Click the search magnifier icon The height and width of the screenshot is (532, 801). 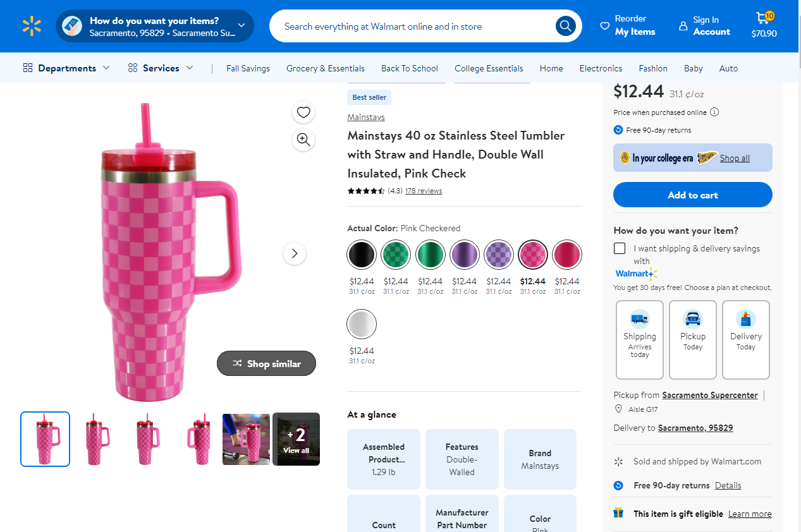[565, 26]
